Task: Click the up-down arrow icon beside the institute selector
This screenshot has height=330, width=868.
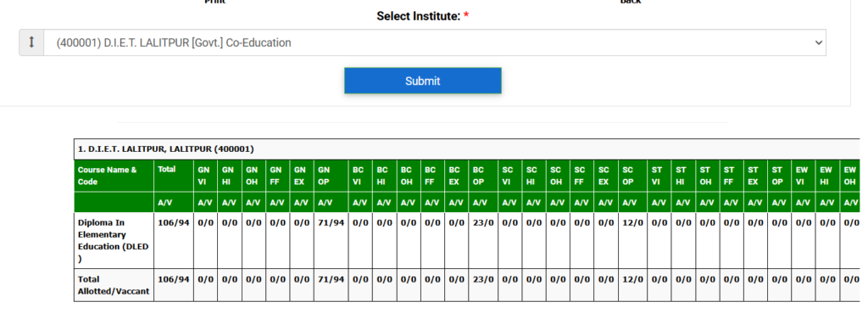Action: pyautogui.click(x=31, y=42)
